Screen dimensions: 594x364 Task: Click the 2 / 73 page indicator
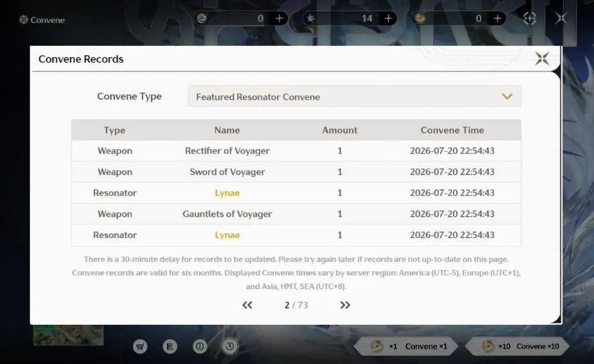[296, 305]
